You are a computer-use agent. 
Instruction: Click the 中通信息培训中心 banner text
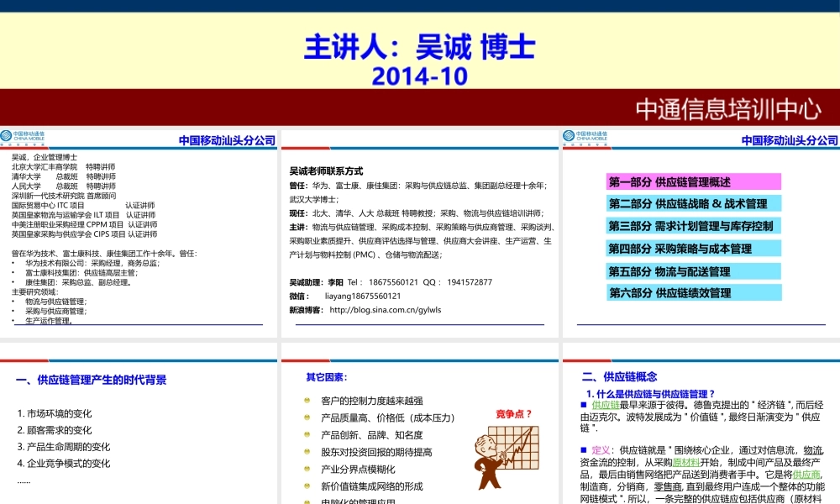[728, 109]
